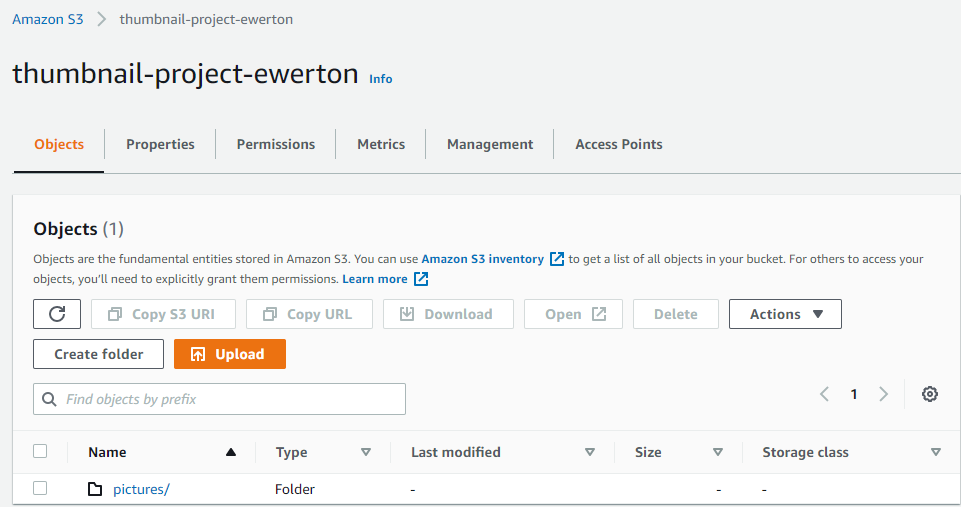This screenshot has height=507, width=961.
Task: Click the search magnifier icon
Action: pos(49,399)
